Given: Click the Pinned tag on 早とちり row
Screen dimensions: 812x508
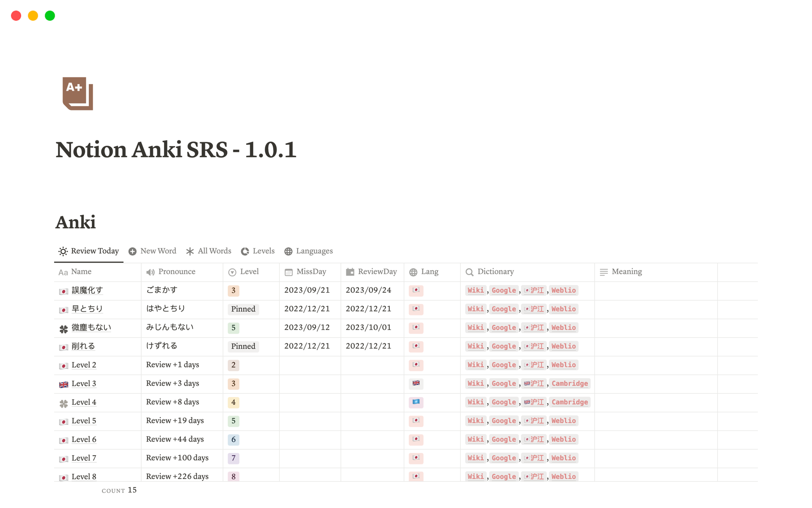Looking at the screenshot, I should [x=243, y=309].
